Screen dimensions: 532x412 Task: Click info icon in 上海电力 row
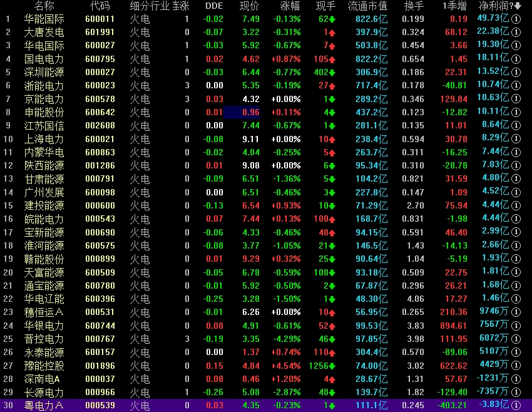(x=516, y=139)
